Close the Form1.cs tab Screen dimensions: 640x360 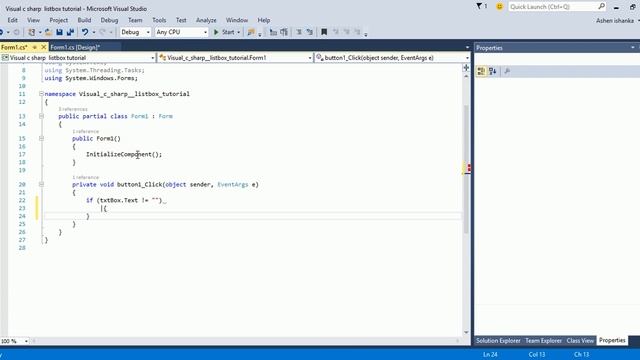pos(43,47)
